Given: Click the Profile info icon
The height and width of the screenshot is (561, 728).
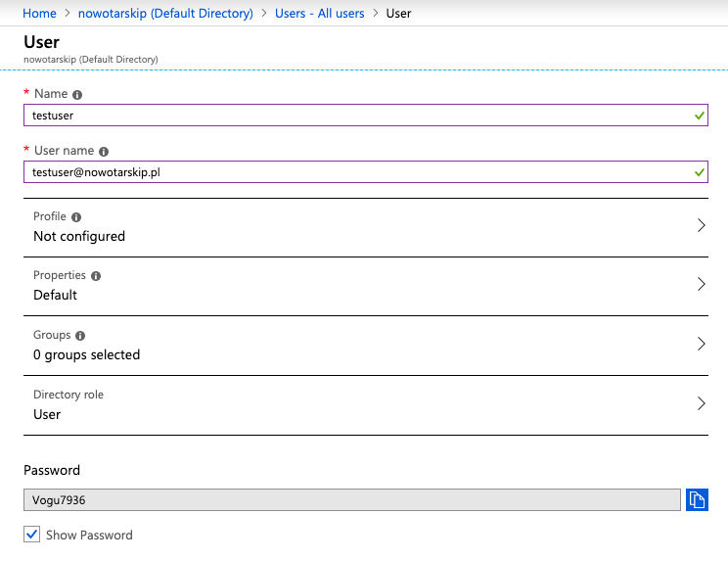Looking at the screenshot, I should point(76,216).
